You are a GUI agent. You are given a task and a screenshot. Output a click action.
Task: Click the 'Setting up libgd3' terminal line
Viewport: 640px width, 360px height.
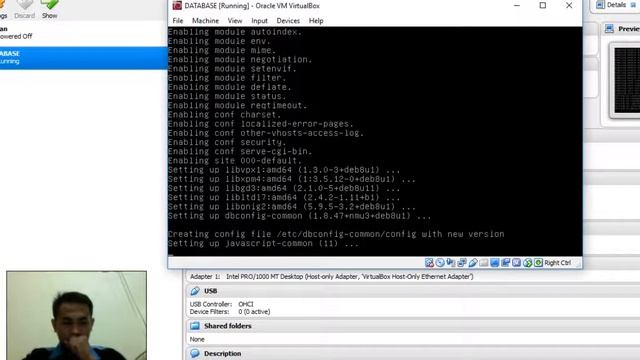284,189
